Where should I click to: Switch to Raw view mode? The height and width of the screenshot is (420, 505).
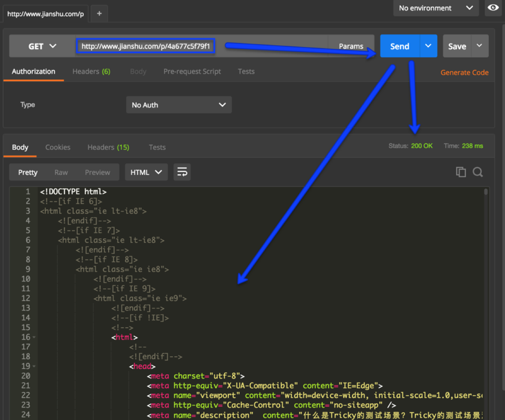tap(61, 172)
